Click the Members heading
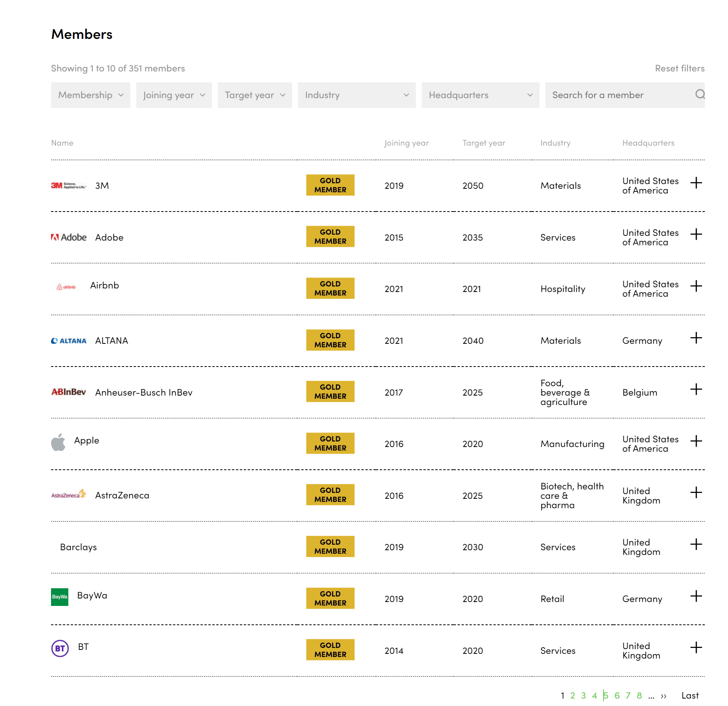The height and width of the screenshot is (706, 728). tap(82, 34)
